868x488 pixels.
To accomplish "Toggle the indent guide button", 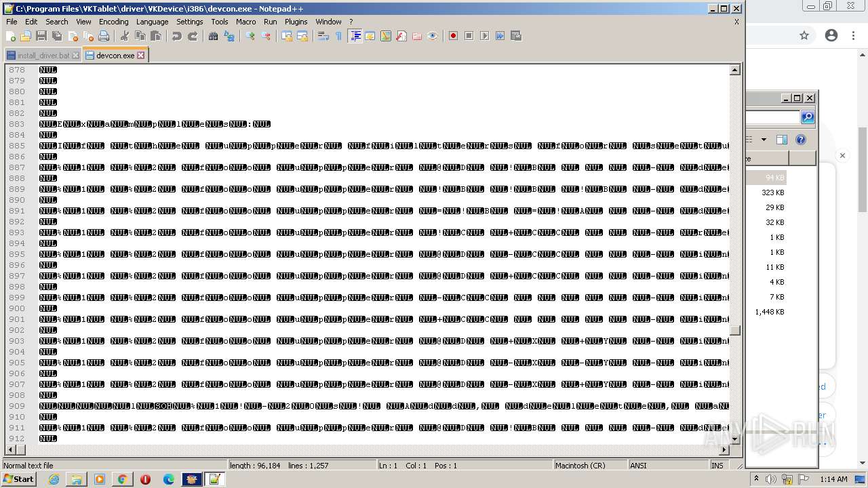I will pos(355,36).
